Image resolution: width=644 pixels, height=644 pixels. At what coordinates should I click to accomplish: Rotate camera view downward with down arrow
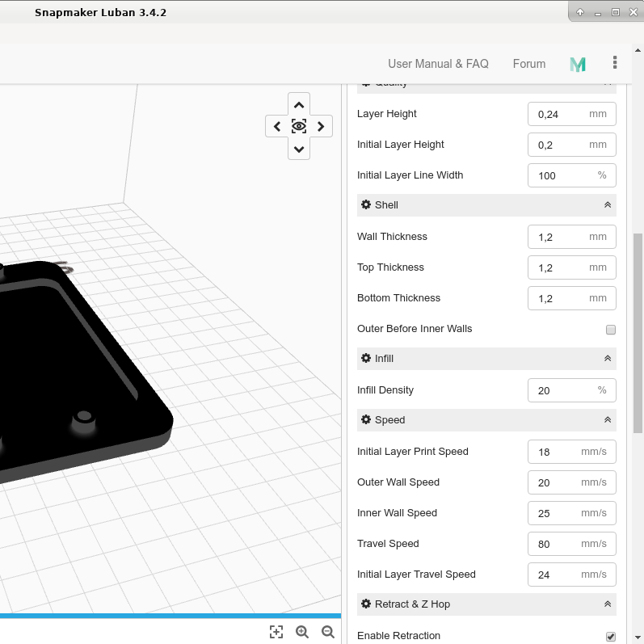coord(299,149)
